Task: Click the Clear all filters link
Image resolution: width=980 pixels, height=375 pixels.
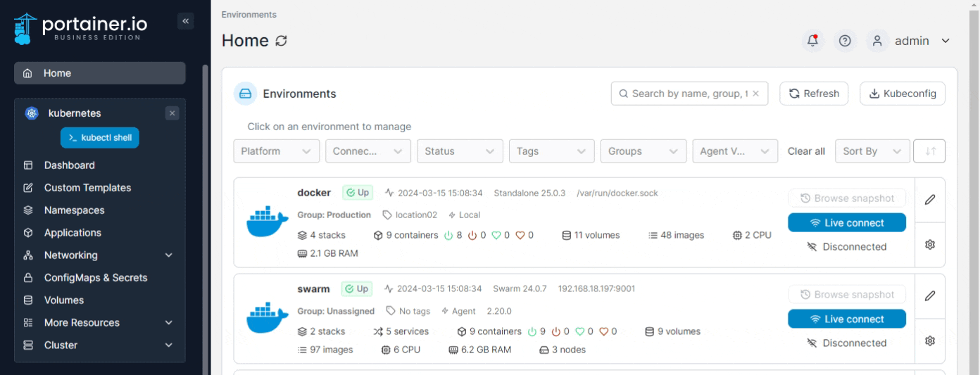Action: pyautogui.click(x=806, y=151)
